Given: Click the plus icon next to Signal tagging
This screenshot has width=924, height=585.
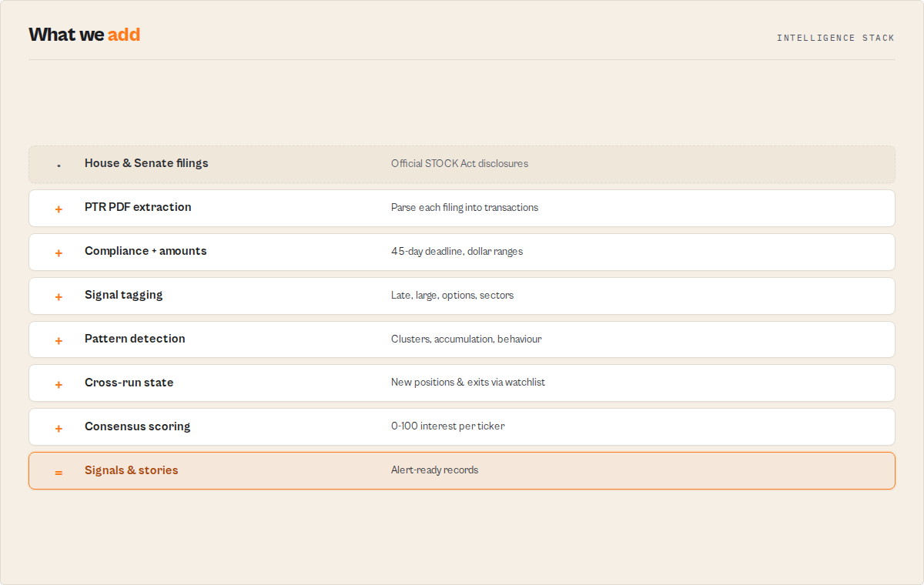Looking at the screenshot, I should point(59,296).
